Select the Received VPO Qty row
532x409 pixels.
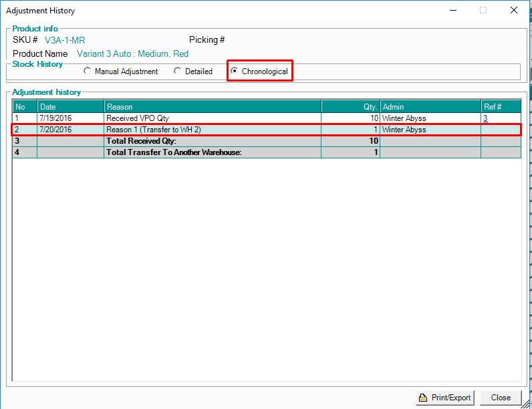267,118
